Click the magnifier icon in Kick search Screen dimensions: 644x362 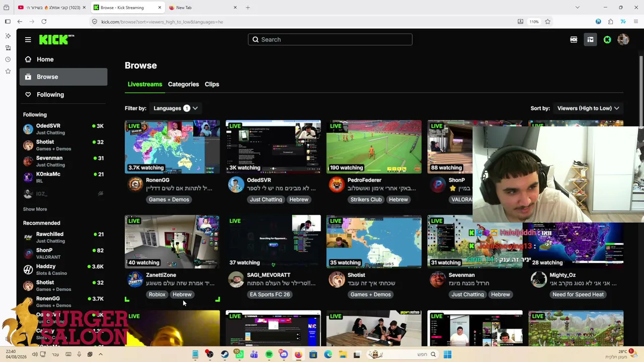256,40
